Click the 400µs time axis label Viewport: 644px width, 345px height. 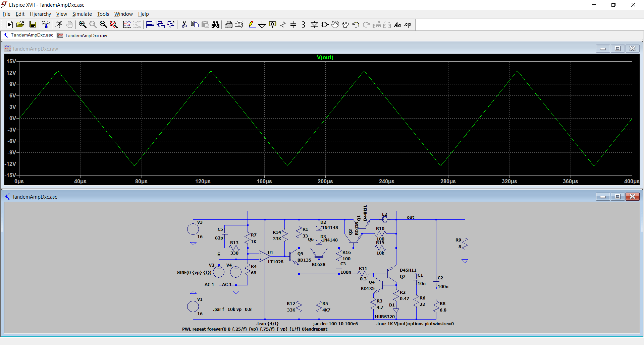tap(632, 181)
